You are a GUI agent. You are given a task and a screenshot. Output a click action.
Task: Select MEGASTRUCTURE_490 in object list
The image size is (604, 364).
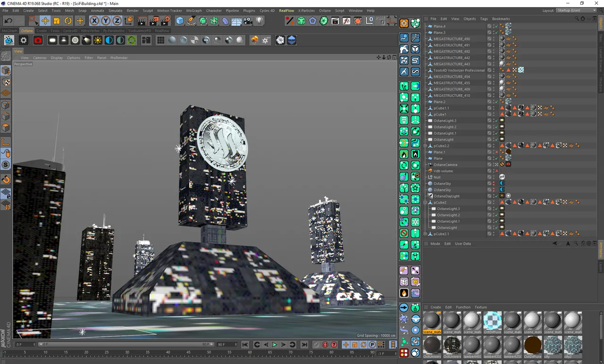(x=452, y=39)
